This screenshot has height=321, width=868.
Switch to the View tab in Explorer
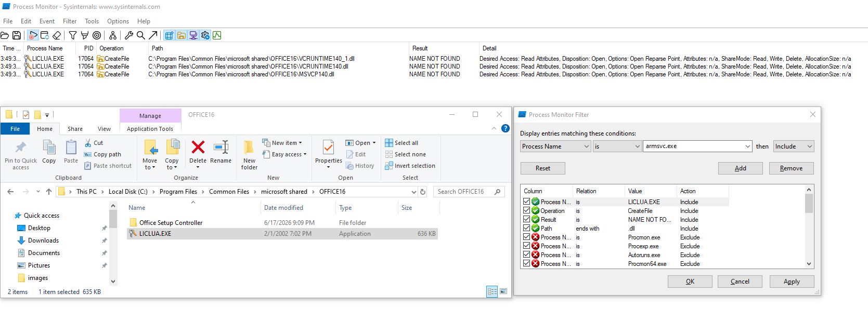pos(104,129)
